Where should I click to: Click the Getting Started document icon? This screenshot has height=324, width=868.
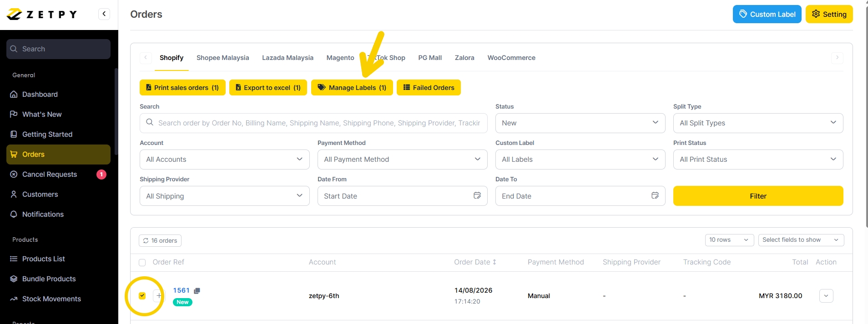(x=14, y=134)
